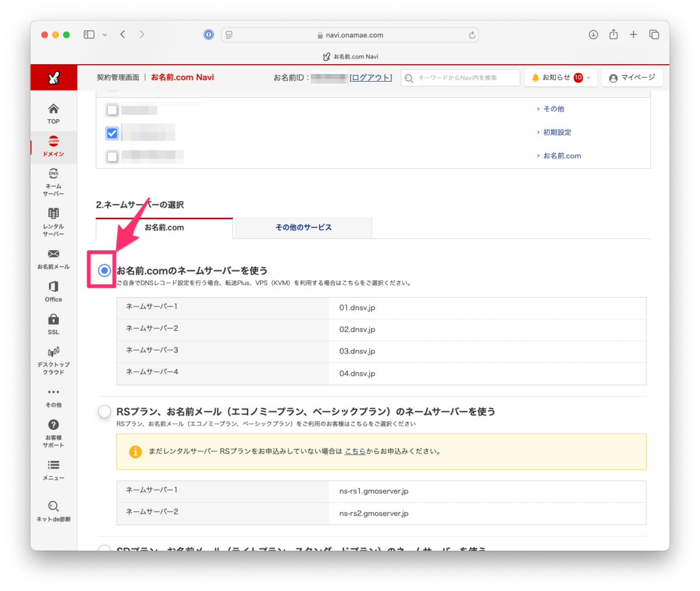This screenshot has height=591, width=700.
Task: Switch to the その他のサービス tab
Action: [x=303, y=228]
